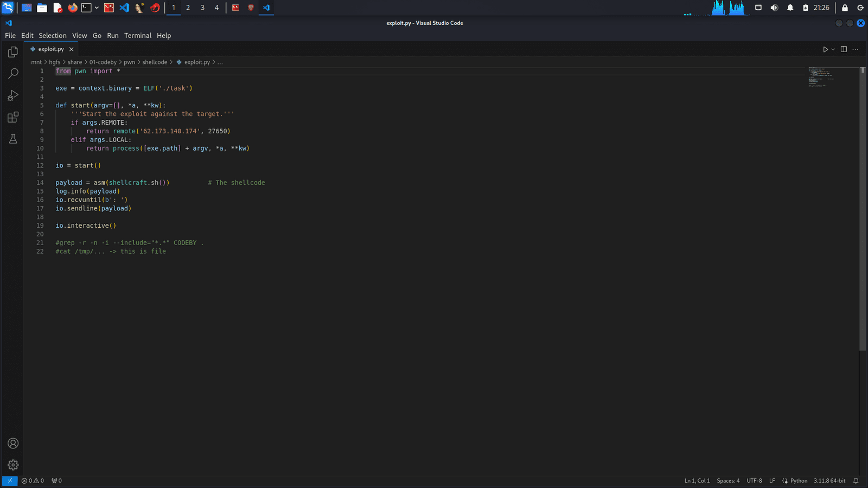
Task: Click the system clock showing 21:26
Action: click(x=821, y=8)
